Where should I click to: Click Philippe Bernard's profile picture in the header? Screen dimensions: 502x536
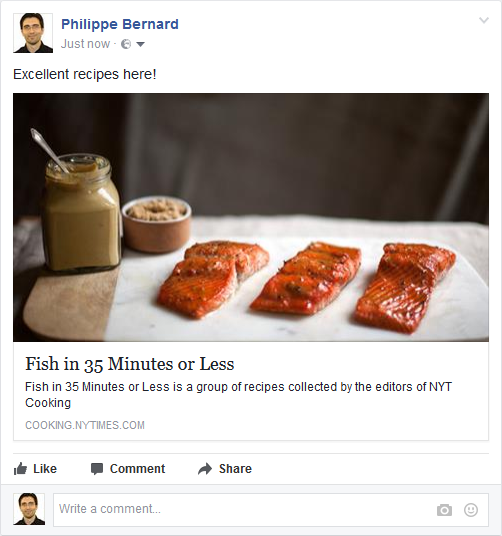click(33, 33)
